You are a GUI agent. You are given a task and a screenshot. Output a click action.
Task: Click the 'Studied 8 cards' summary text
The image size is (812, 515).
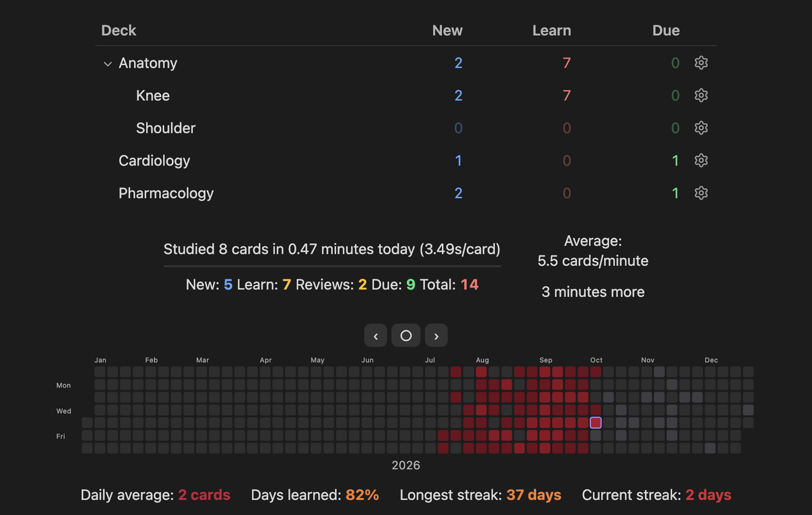pyautogui.click(x=332, y=249)
